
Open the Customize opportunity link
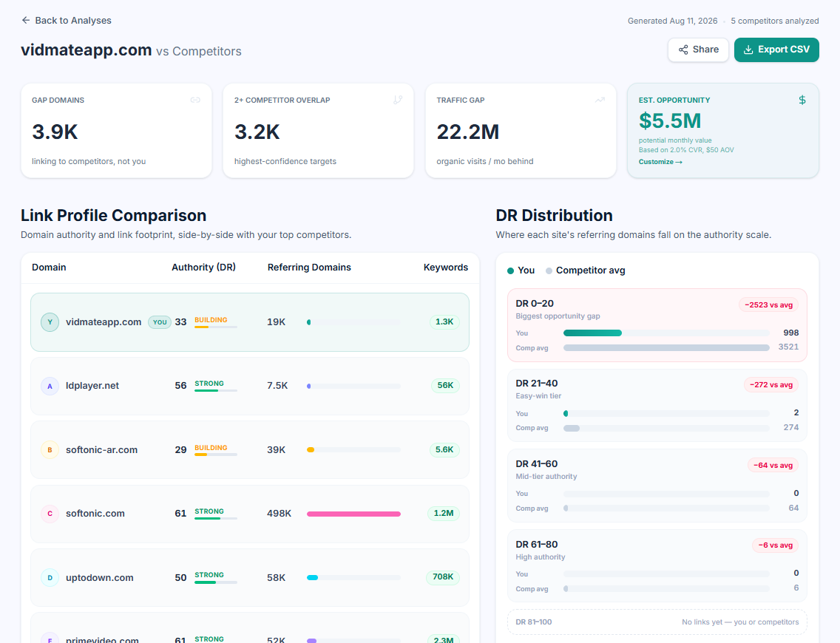click(660, 162)
